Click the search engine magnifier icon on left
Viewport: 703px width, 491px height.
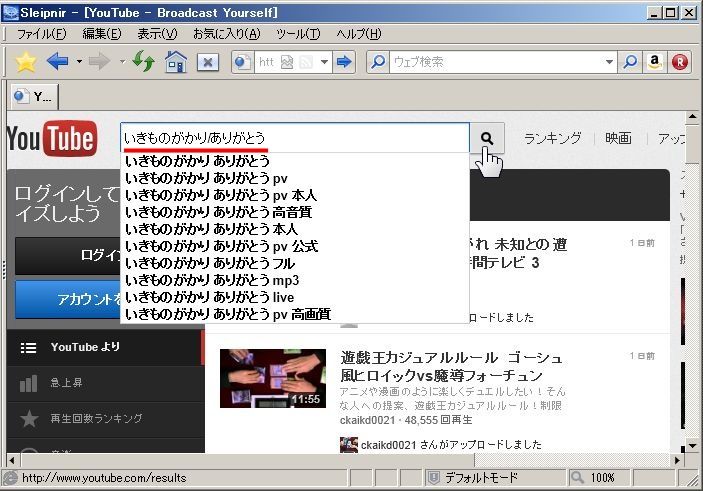[378, 62]
